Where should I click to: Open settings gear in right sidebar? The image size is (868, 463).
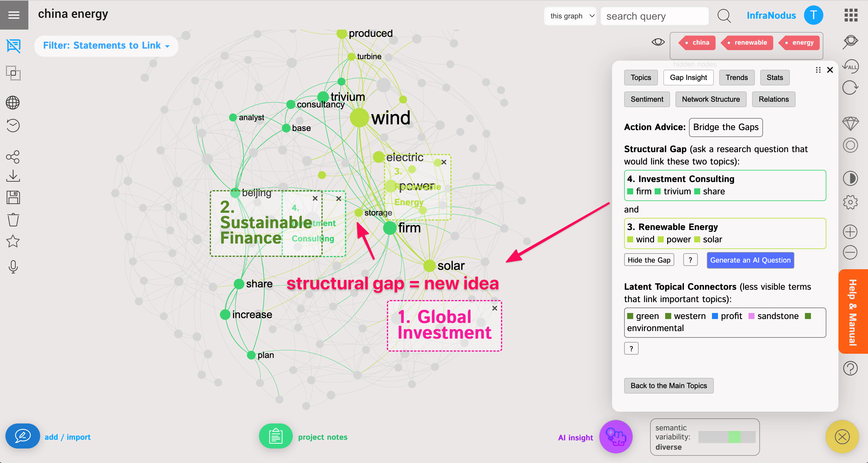(x=850, y=202)
